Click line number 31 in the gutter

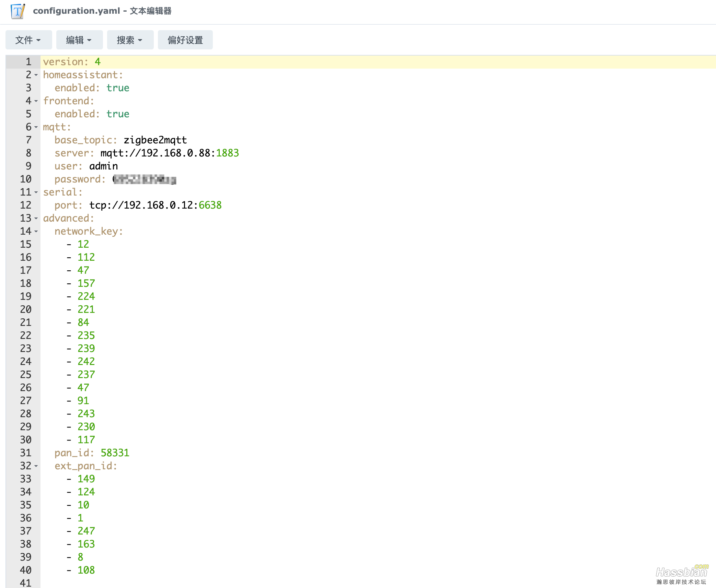point(26,453)
